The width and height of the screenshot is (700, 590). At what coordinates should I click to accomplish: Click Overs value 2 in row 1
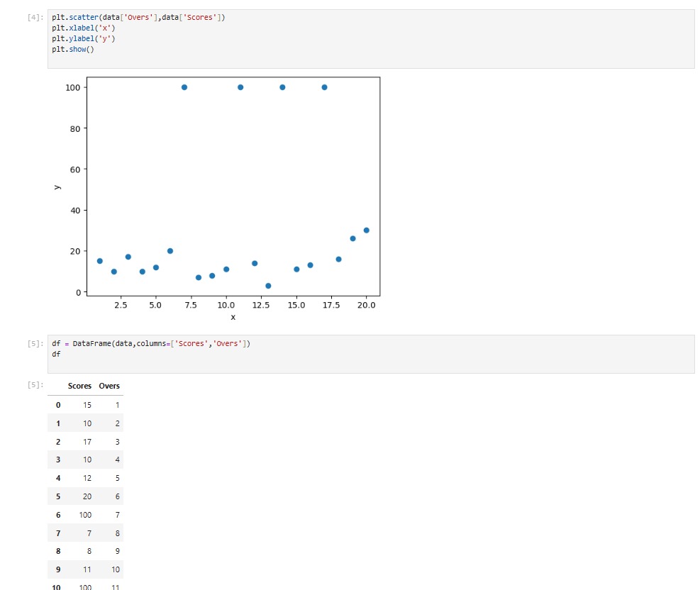point(118,423)
